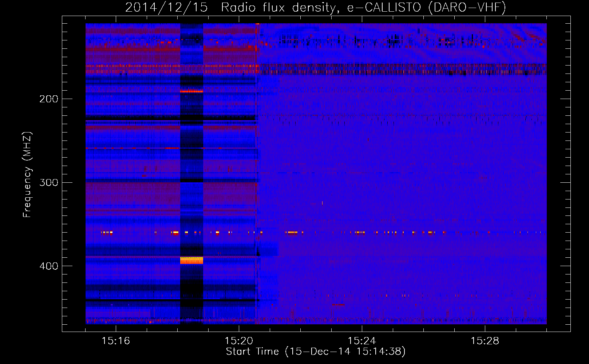Click the '15:24' time tick label
The width and height of the screenshot is (589, 364).
362,341
